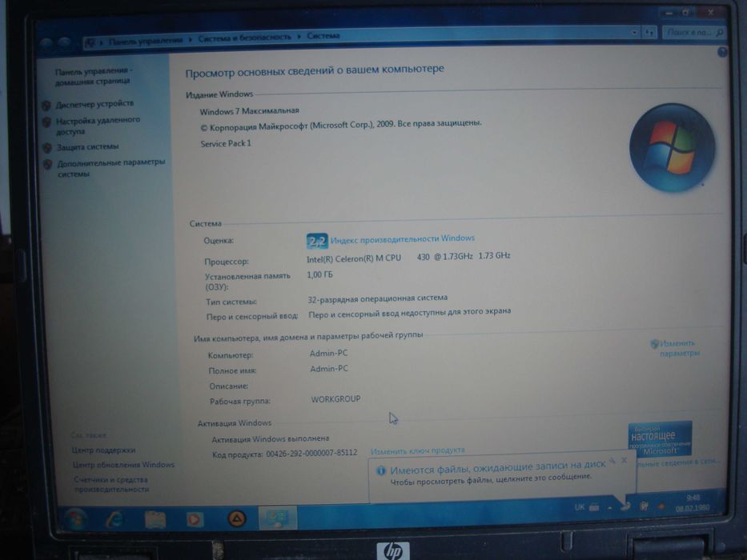
Task: Click 32-разрядная операционная система text
Action: (x=377, y=298)
